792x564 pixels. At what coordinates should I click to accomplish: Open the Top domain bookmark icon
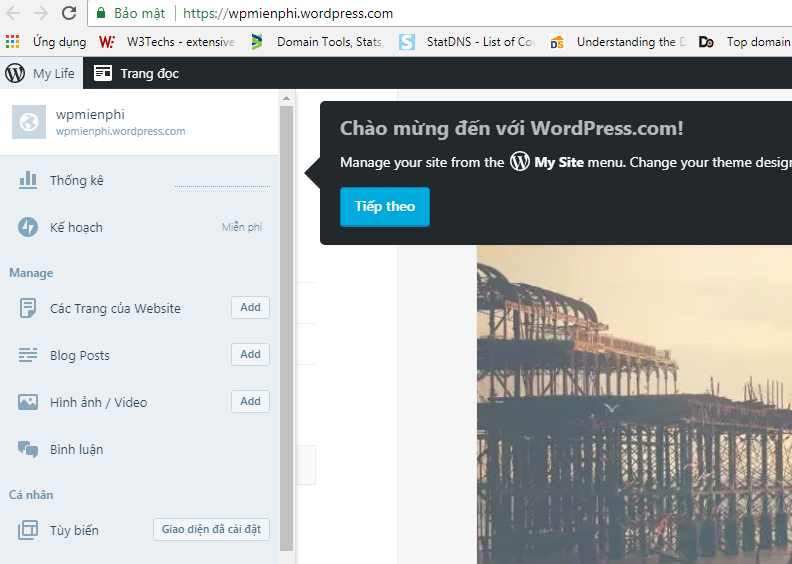tap(706, 42)
